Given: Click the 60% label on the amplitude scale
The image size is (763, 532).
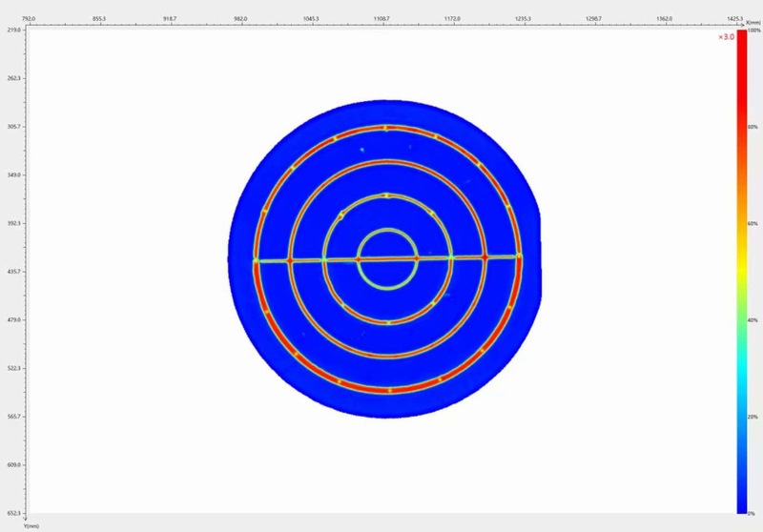Looking at the screenshot, I should 753,223.
